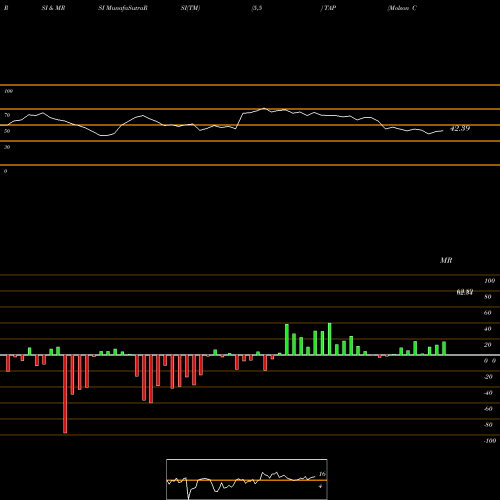Click the -100 label on MR axis
The width and height of the screenshot is (500, 500).
click(x=489, y=441)
